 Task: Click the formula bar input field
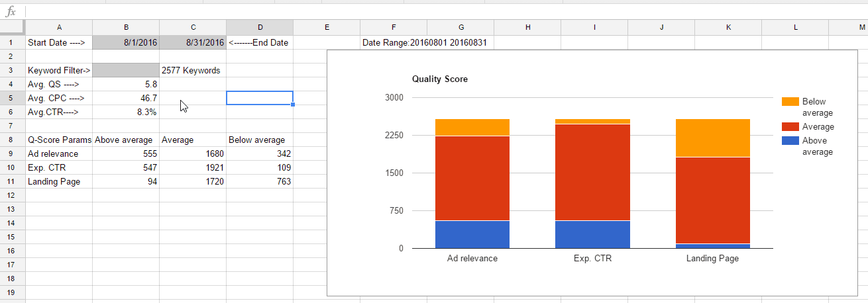(x=447, y=11)
